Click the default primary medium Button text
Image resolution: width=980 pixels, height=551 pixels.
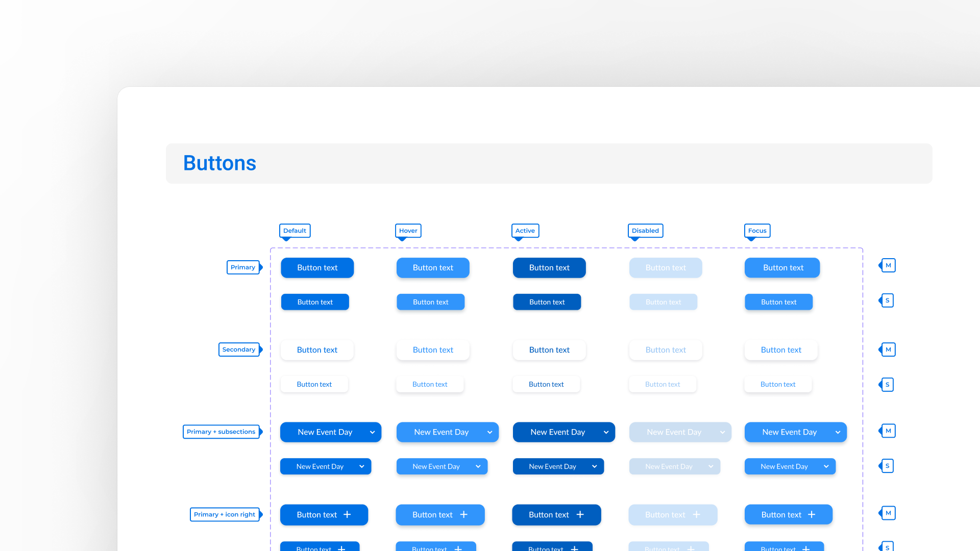(317, 268)
